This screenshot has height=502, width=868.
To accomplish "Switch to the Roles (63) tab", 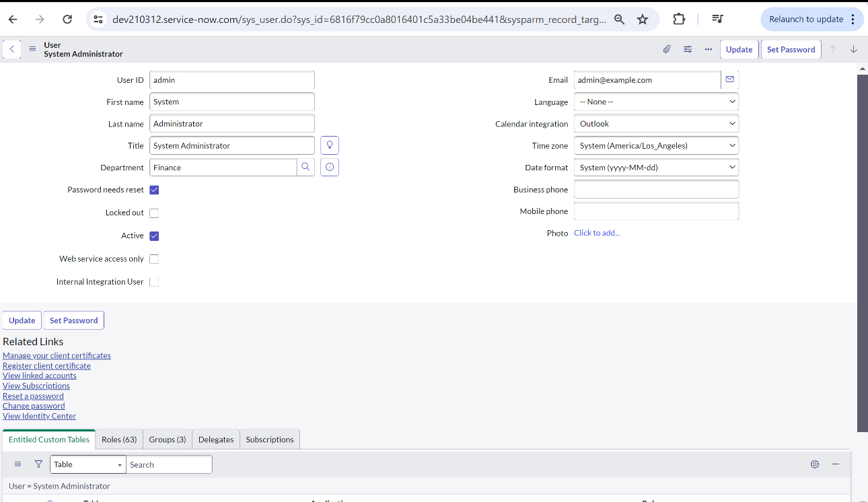I will [x=119, y=439].
